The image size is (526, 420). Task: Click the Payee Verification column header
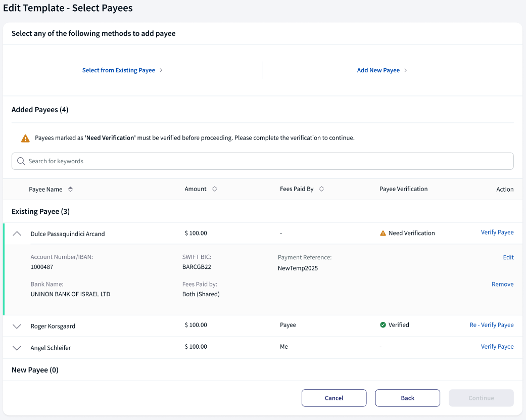coord(404,189)
